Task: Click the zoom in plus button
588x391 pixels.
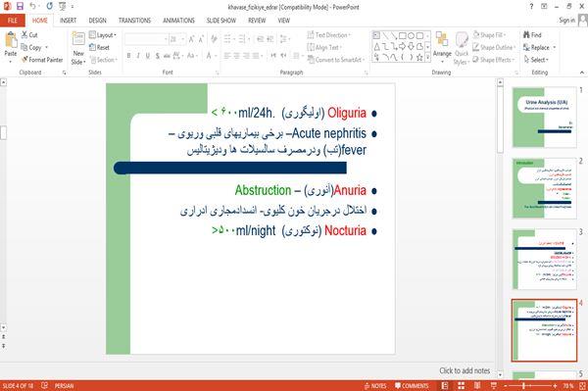Action: pos(555,386)
